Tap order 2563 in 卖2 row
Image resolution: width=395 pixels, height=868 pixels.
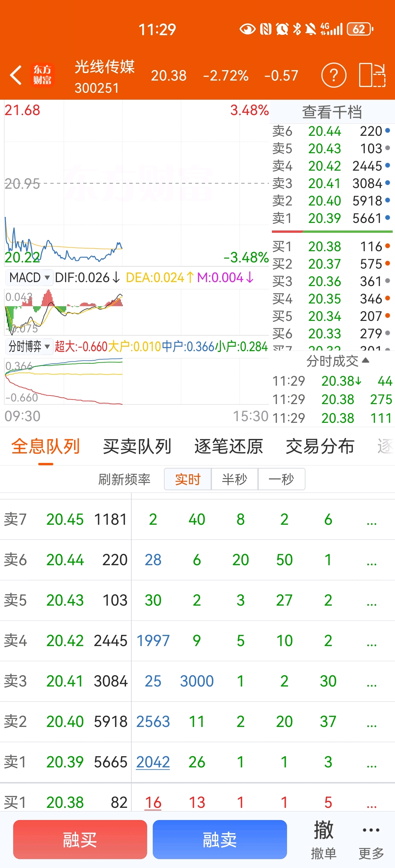[153, 721]
